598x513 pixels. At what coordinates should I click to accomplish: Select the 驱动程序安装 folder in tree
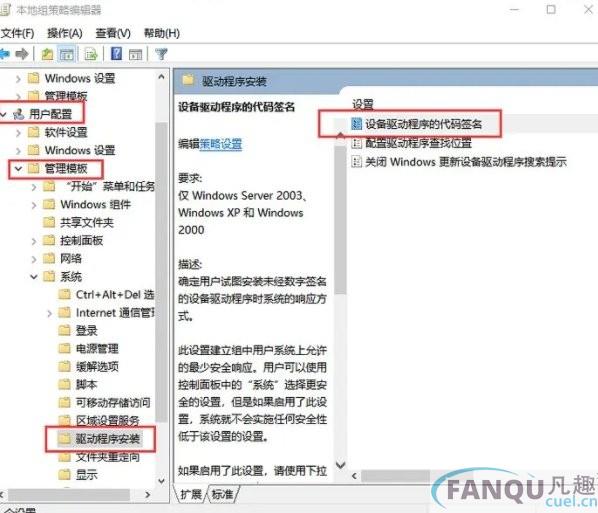pyautogui.click(x=107, y=439)
